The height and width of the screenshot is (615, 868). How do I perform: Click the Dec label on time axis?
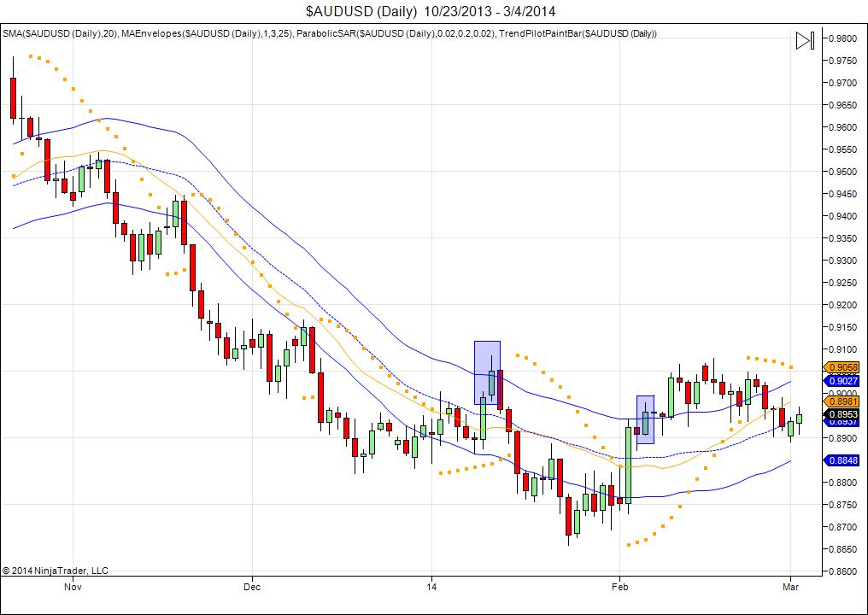click(x=252, y=587)
